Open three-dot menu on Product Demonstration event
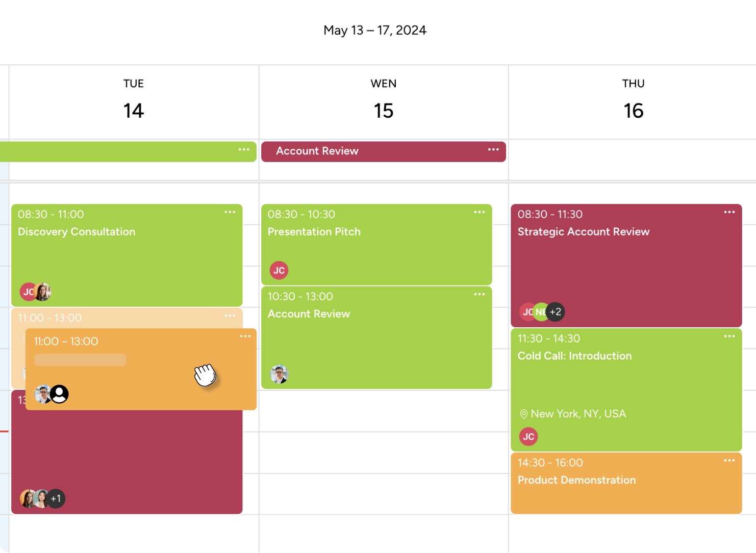Viewport: 756px width, 553px height. click(x=729, y=461)
